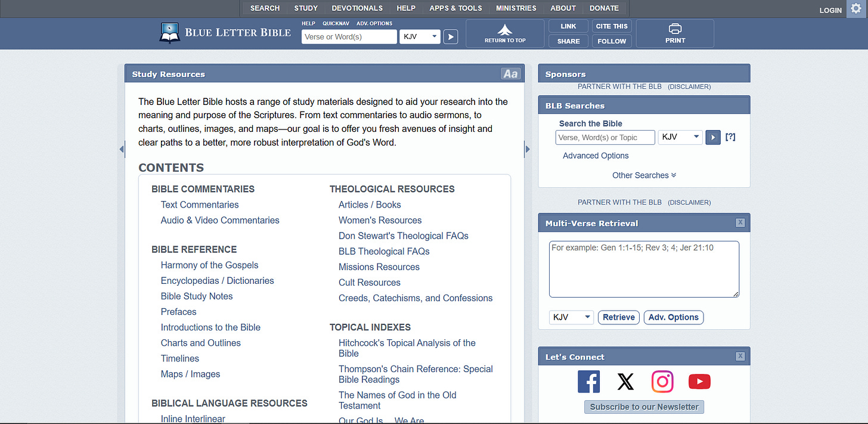This screenshot has width=868, height=424.
Task: Open the [?] search help icon
Action: click(730, 137)
